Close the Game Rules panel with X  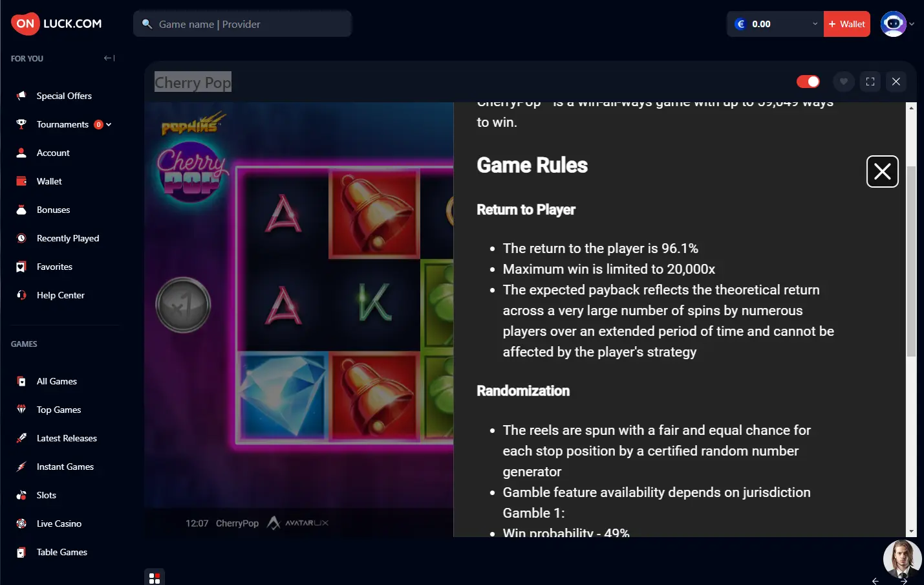click(x=883, y=171)
